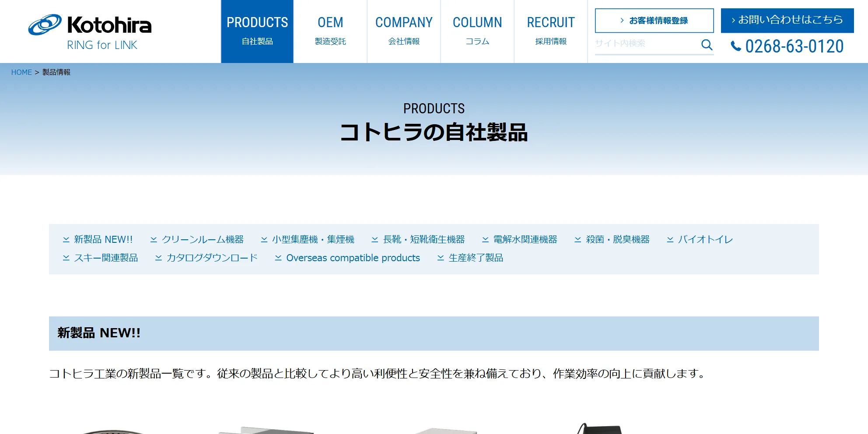Focus the サイト内検索 search field
The width and height of the screenshot is (868, 434).
point(647,44)
